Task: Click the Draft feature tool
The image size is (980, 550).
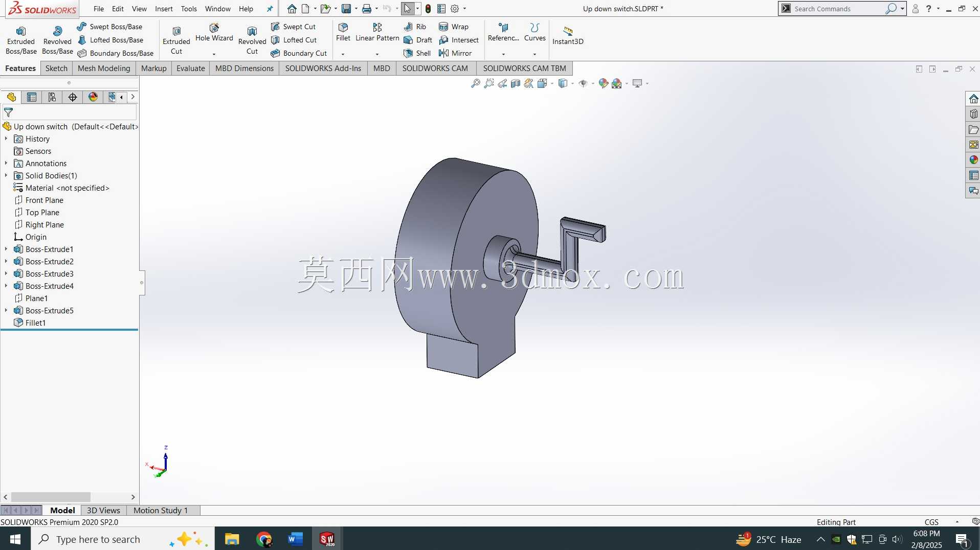Action: pyautogui.click(x=418, y=40)
